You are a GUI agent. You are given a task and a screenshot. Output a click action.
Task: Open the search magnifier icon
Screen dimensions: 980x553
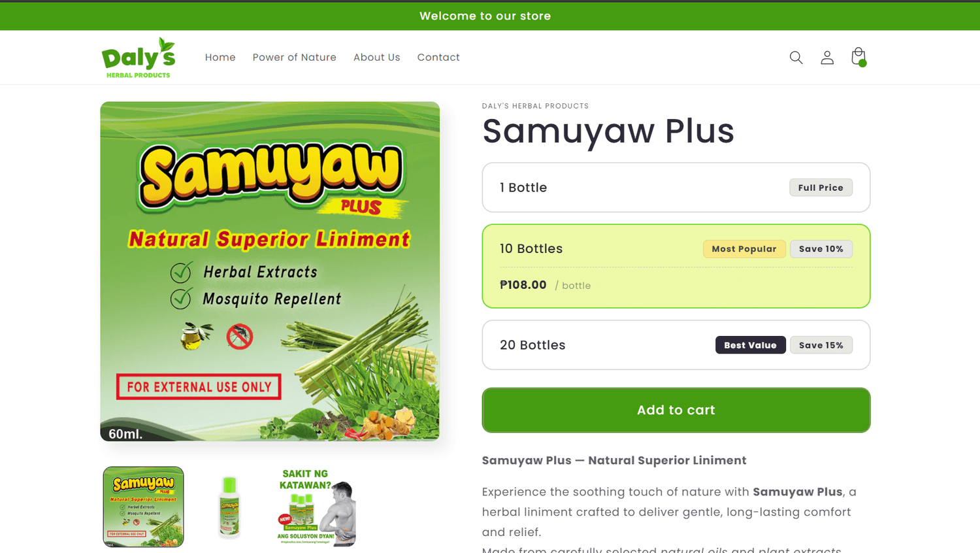pyautogui.click(x=796, y=58)
